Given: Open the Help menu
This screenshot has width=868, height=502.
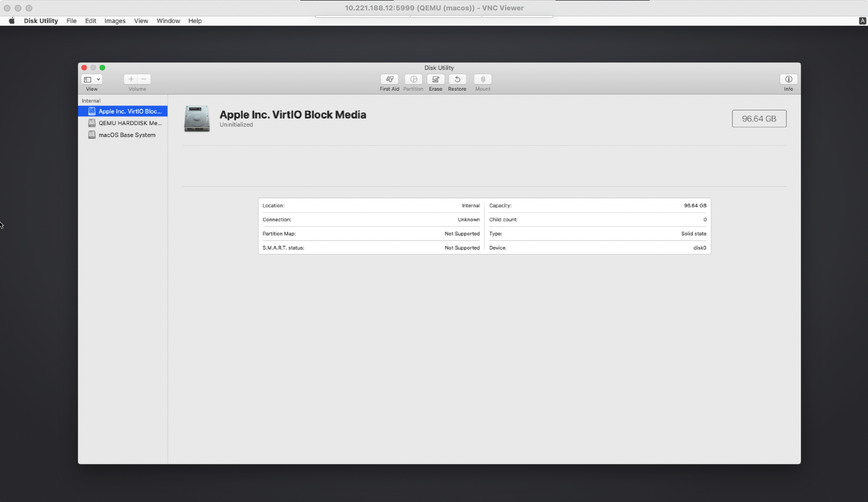Looking at the screenshot, I should tap(195, 21).
